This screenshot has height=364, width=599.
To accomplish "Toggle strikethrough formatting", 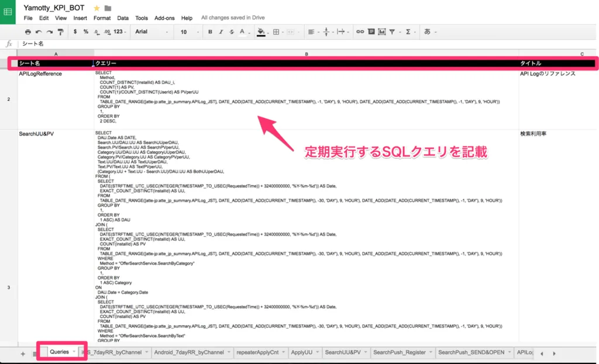I will pyautogui.click(x=232, y=32).
